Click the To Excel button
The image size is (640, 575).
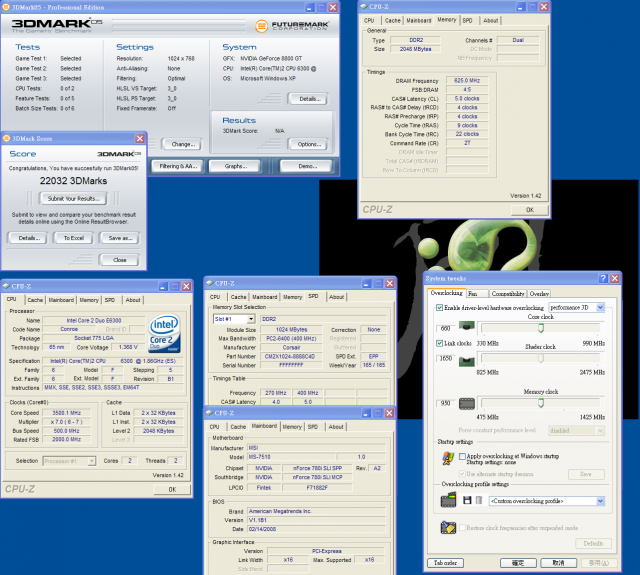pyautogui.click(x=73, y=238)
